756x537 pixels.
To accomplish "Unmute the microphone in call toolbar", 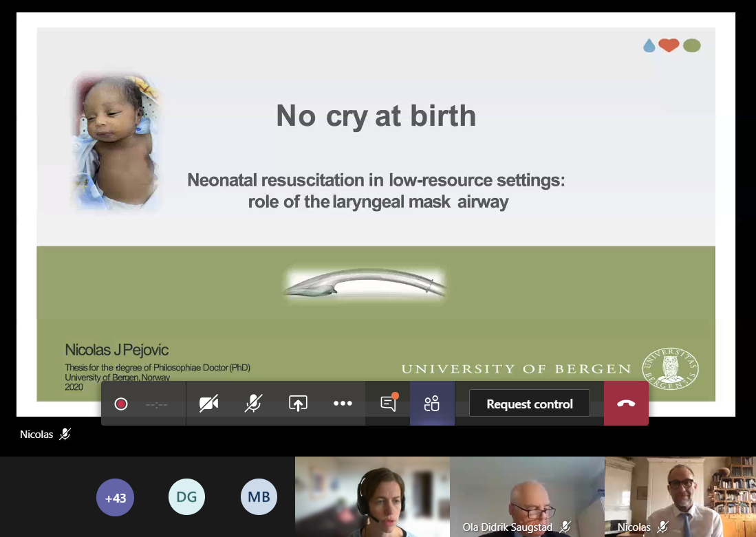I will click(253, 404).
